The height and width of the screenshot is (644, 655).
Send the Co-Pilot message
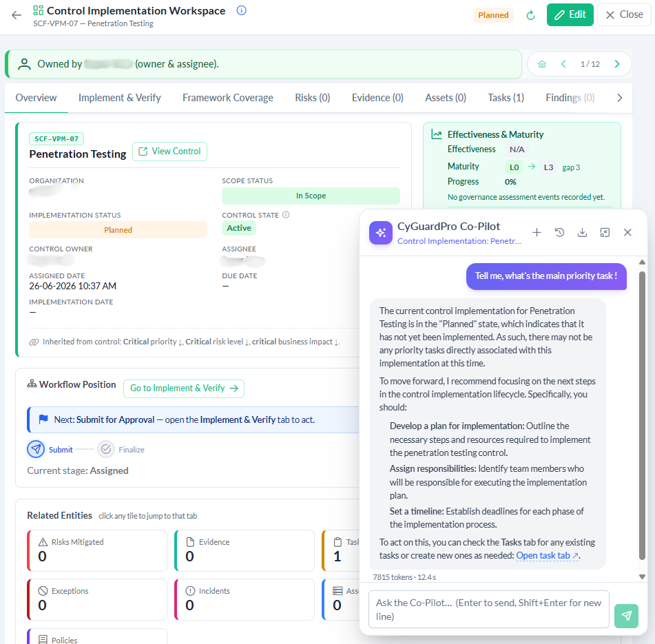coord(626,616)
